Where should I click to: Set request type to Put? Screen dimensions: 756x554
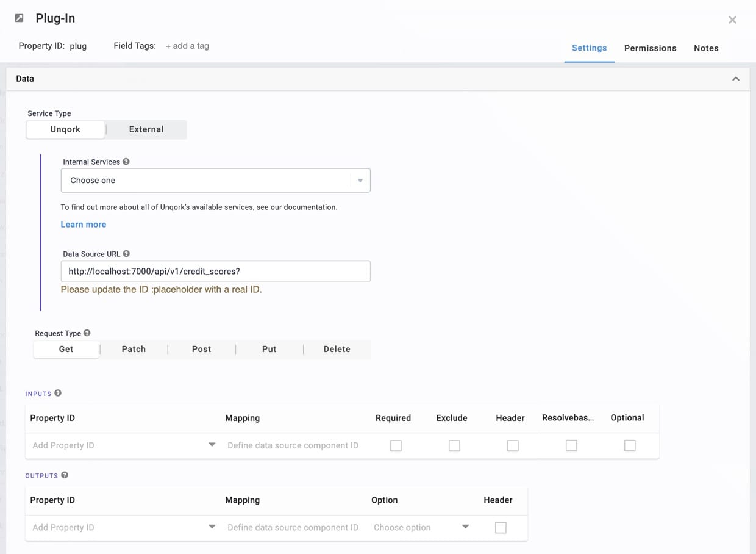[x=269, y=349]
